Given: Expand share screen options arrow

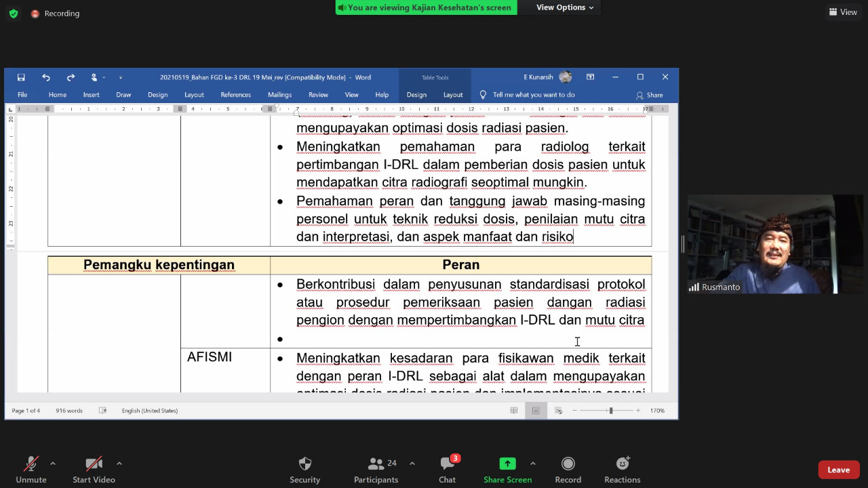Looking at the screenshot, I should coord(532,464).
